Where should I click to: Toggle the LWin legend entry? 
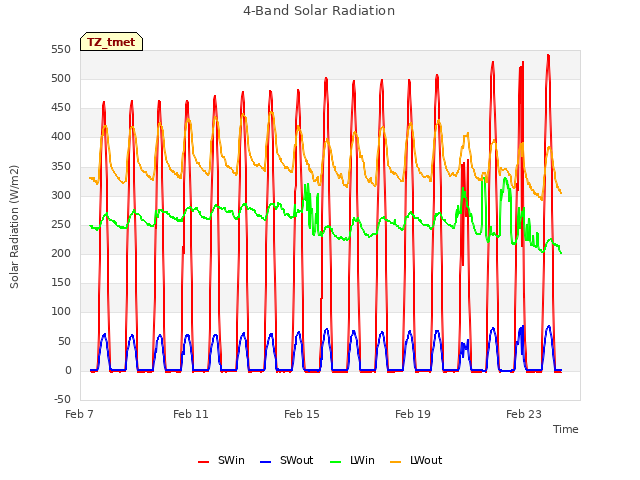(x=352, y=460)
